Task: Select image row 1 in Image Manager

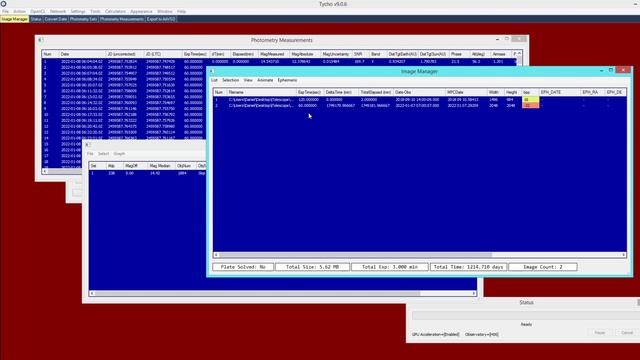Action: [x=420, y=100]
